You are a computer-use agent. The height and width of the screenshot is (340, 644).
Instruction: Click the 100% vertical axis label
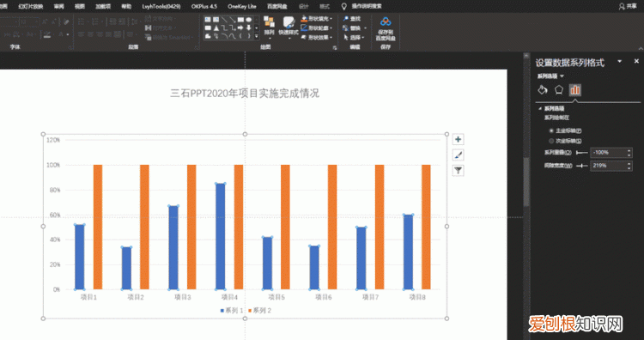pos(53,165)
